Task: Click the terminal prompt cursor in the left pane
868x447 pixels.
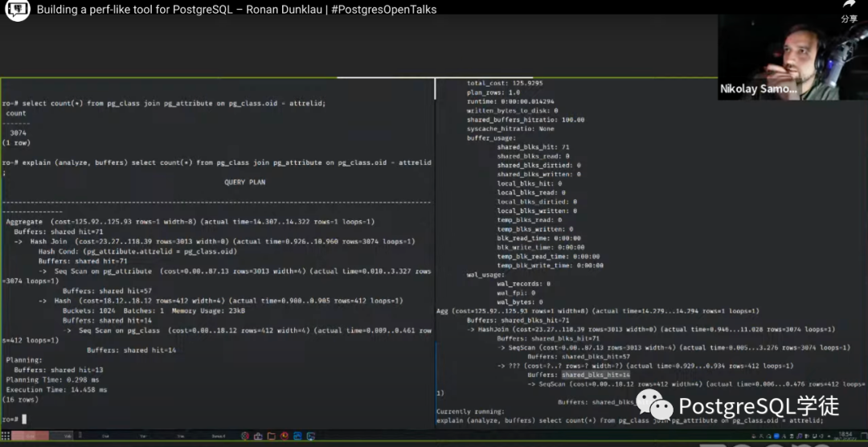Action: 24,420
